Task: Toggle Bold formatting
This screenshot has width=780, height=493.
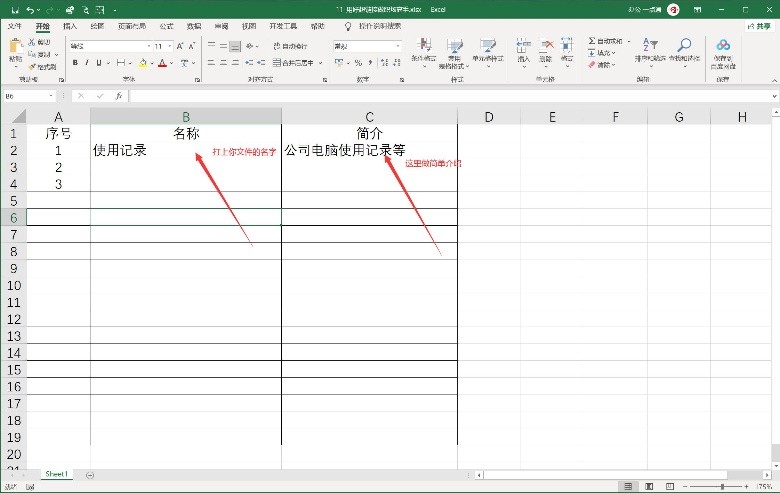Action: [75, 63]
